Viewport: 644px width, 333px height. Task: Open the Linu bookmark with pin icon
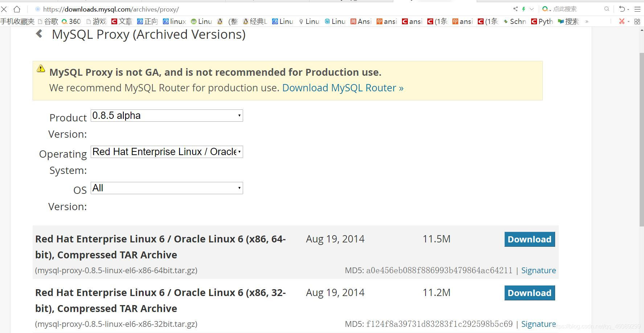tap(309, 21)
